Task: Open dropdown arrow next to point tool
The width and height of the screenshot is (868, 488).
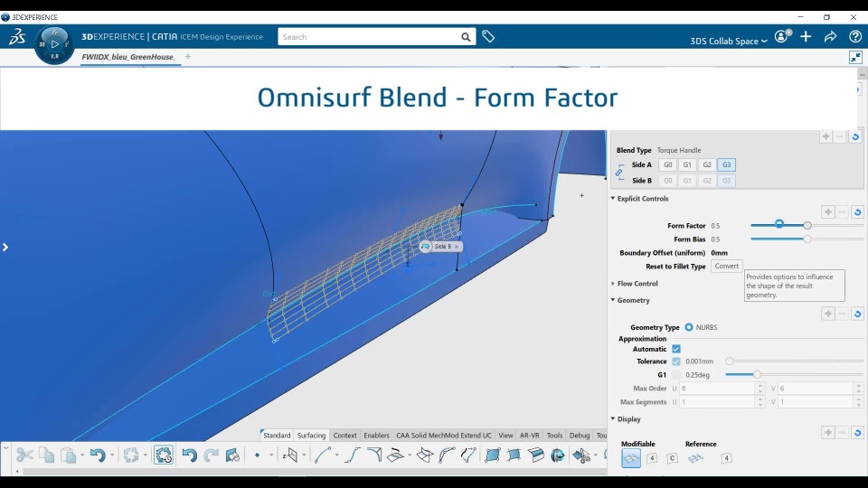Action: pos(271,455)
